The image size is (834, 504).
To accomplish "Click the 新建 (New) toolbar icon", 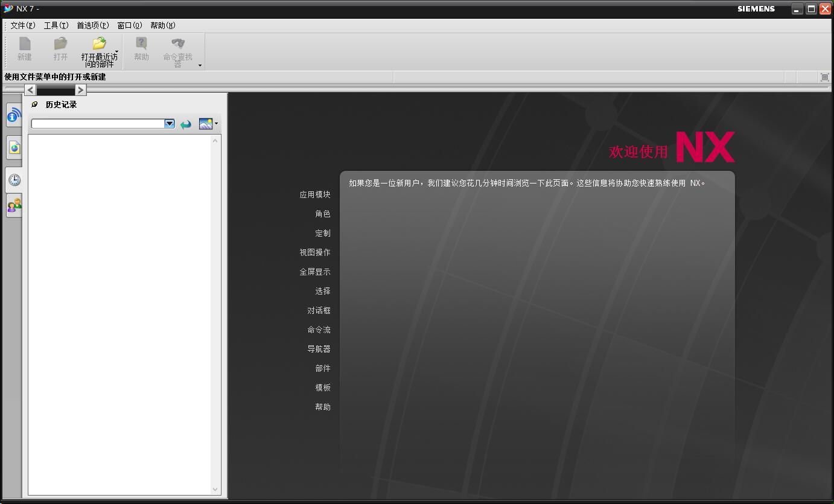I will pyautogui.click(x=25, y=43).
